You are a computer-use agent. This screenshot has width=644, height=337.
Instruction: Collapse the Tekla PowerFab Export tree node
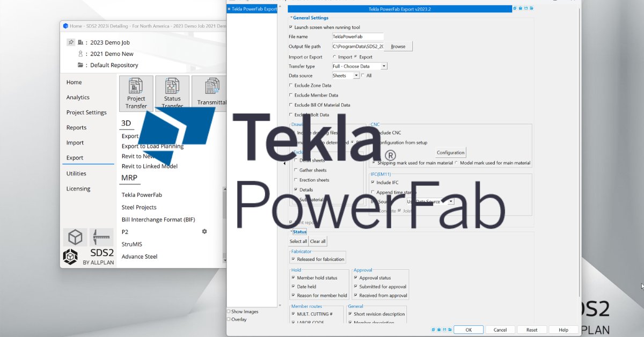click(229, 9)
